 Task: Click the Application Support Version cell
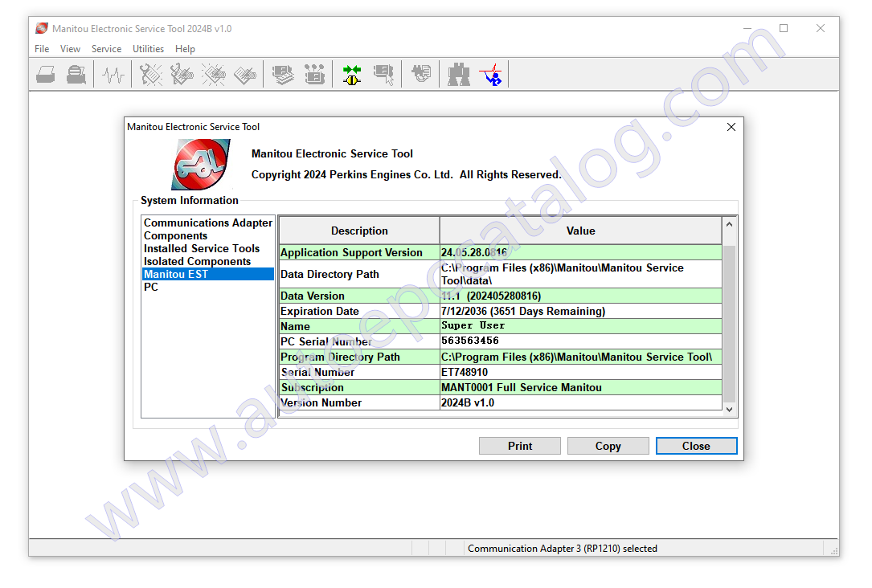(359, 252)
